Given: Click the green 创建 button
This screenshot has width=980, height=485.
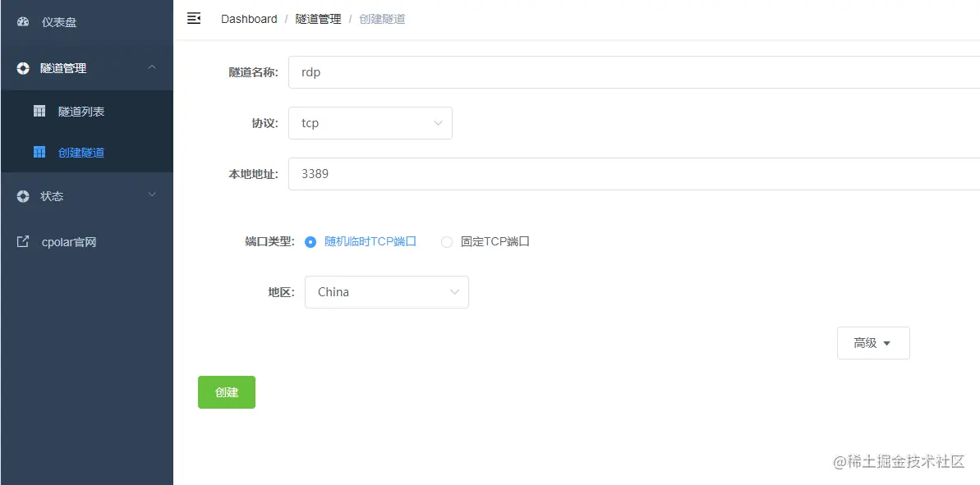Looking at the screenshot, I should click(226, 392).
